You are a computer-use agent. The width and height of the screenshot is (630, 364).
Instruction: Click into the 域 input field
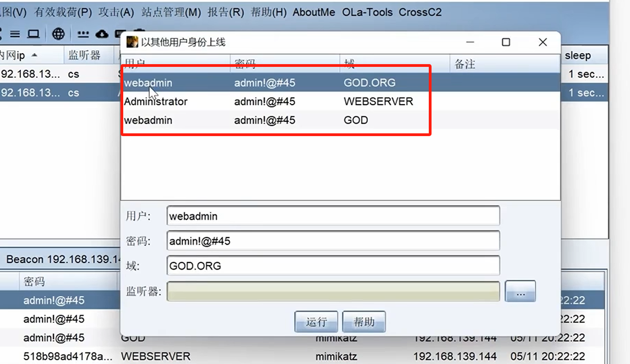[333, 266]
